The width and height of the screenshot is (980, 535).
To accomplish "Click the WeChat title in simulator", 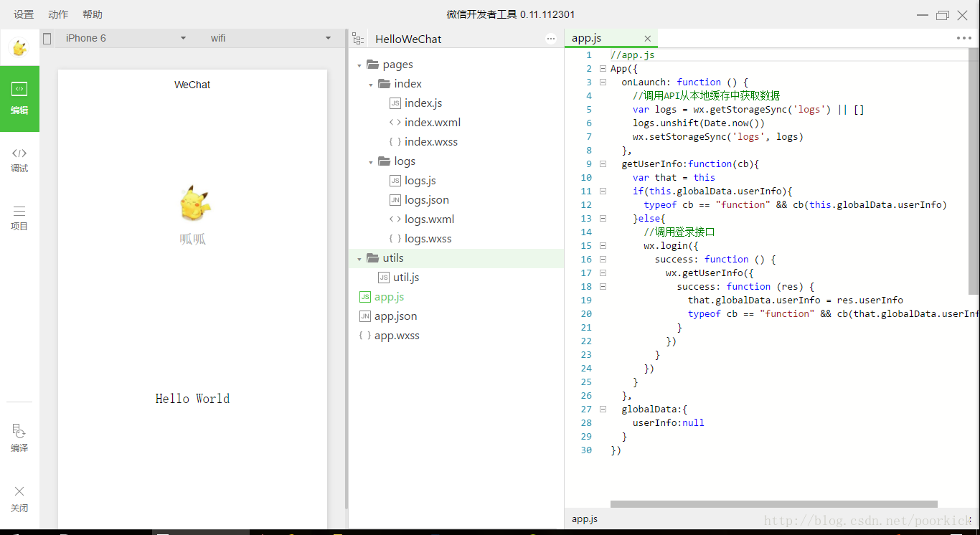I will (x=192, y=85).
